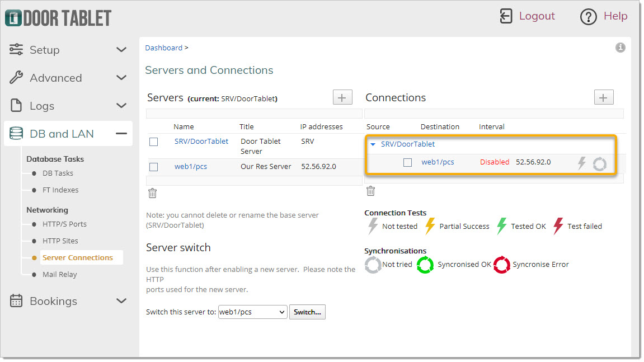This screenshot has width=644, height=362.
Task: Tick the web1/pcs server checkbox
Action: pos(154,167)
